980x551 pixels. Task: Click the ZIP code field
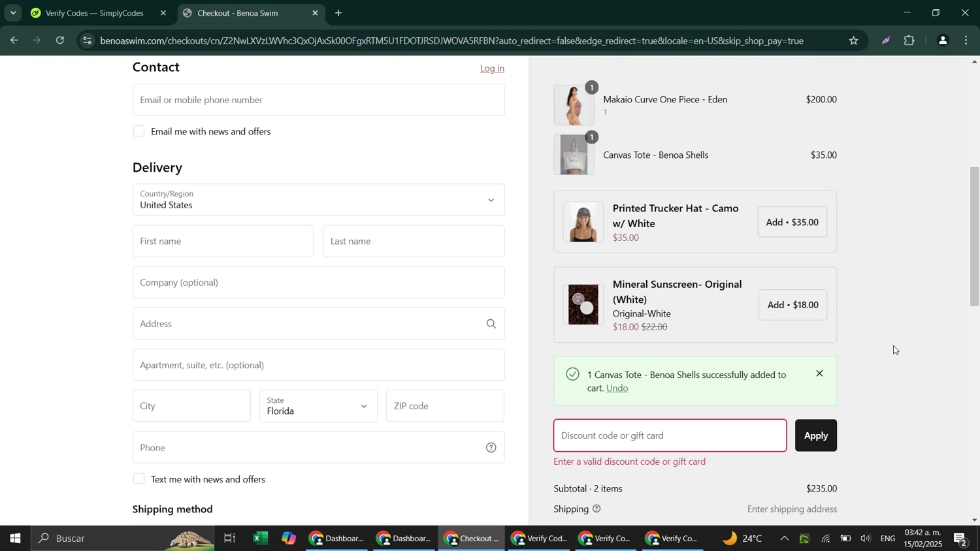(445, 406)
